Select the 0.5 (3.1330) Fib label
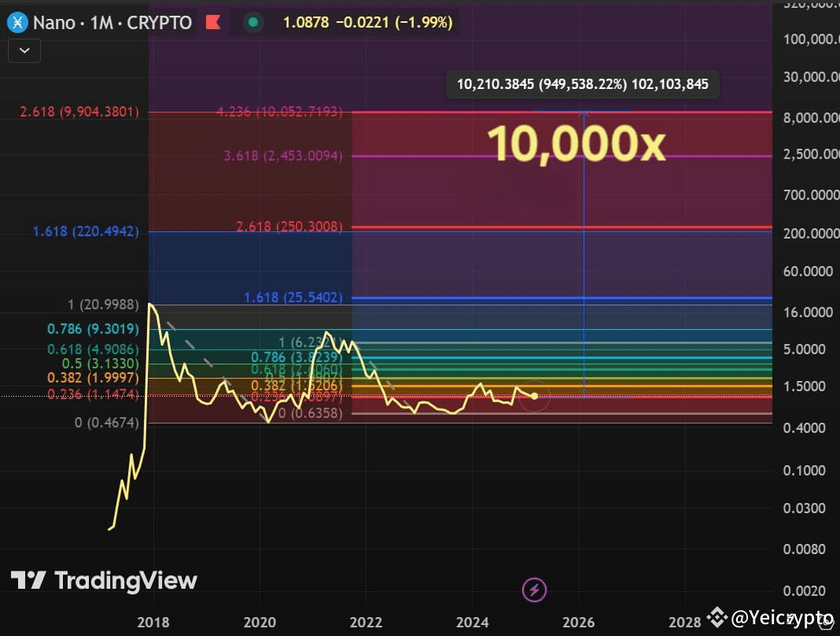The width and height of the screenshot is (840, 636). [x=100, y=363]
